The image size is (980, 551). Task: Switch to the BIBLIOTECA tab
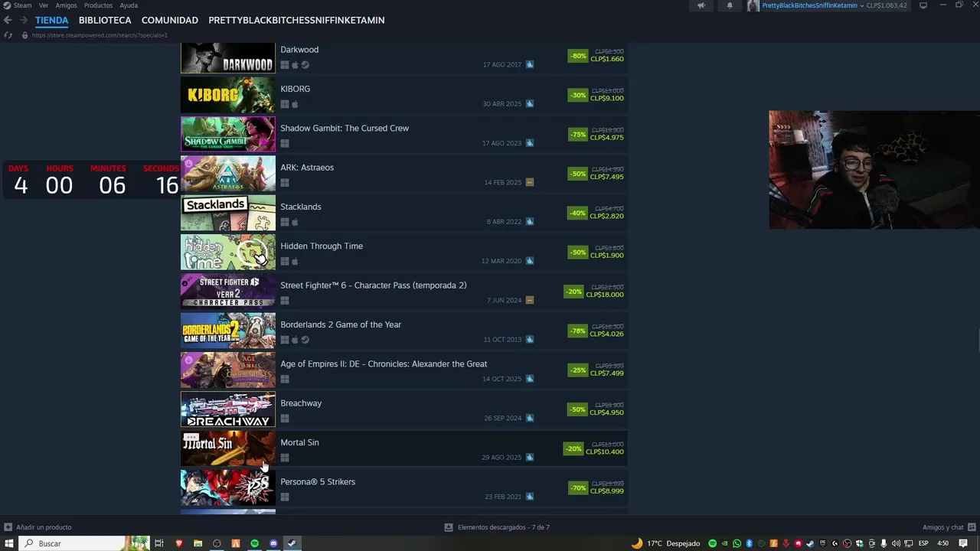[105, 20]
